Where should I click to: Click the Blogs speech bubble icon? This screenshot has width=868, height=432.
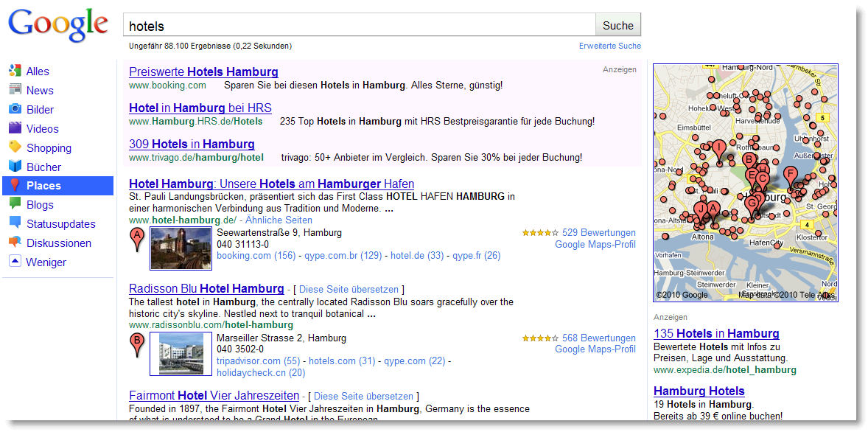pyautogui.click(x=15, y=203)
